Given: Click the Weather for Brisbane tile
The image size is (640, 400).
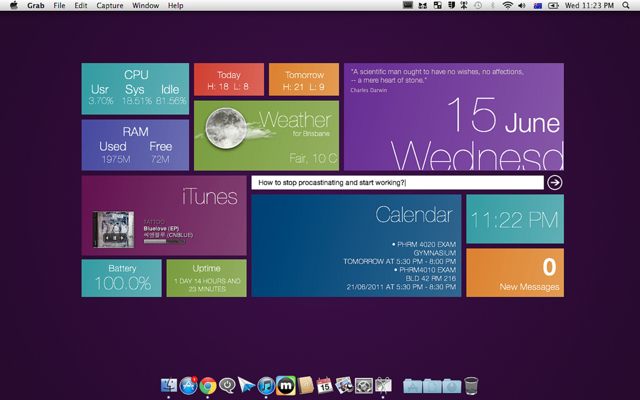Looking at the screenshot, I should (x=267, y=134).
